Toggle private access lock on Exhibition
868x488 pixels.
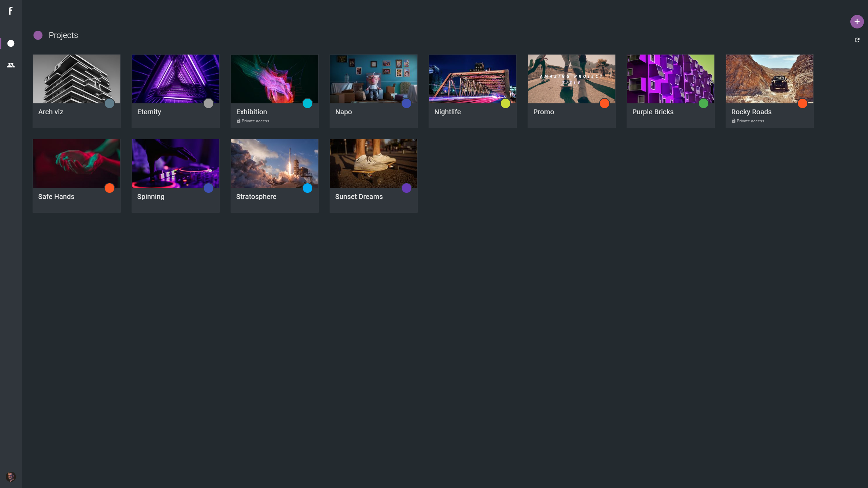point(238,121)
